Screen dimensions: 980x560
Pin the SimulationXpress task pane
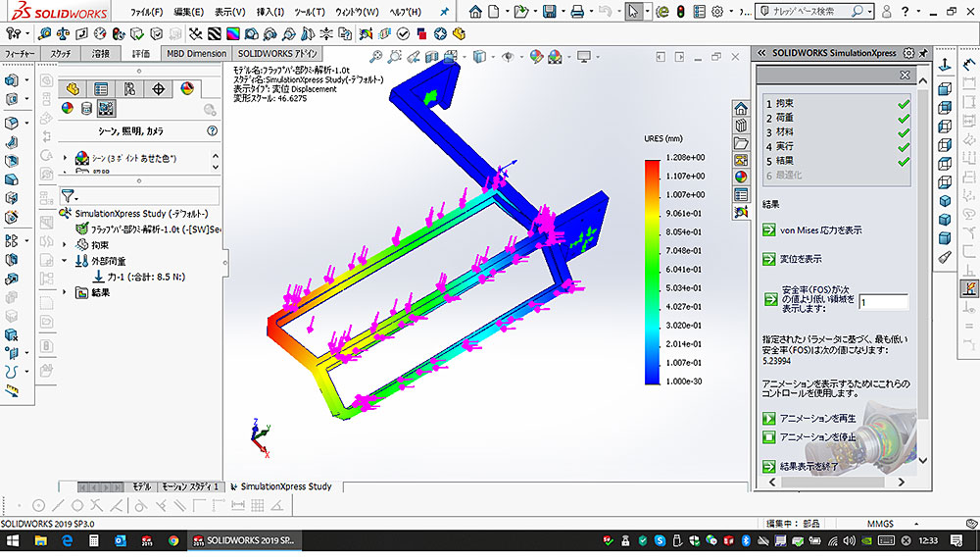tap(923, 53)
